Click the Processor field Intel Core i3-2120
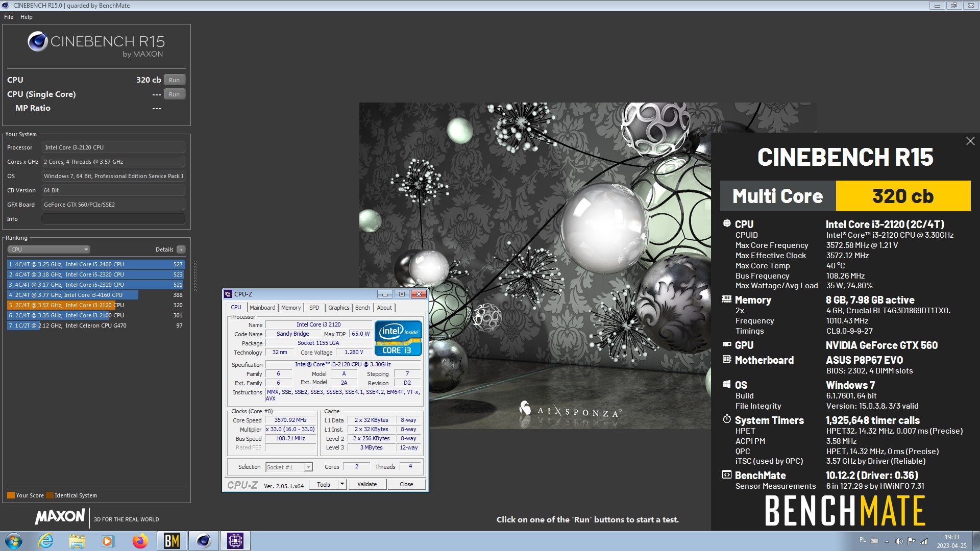 [x=113, y=147]
